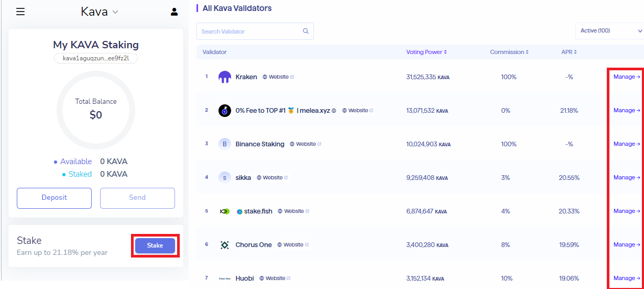Image resolution: width=644 pixels, height=289 pixels.
Task: Click the search magnifier icon
Action: click(x=306, y=31)
